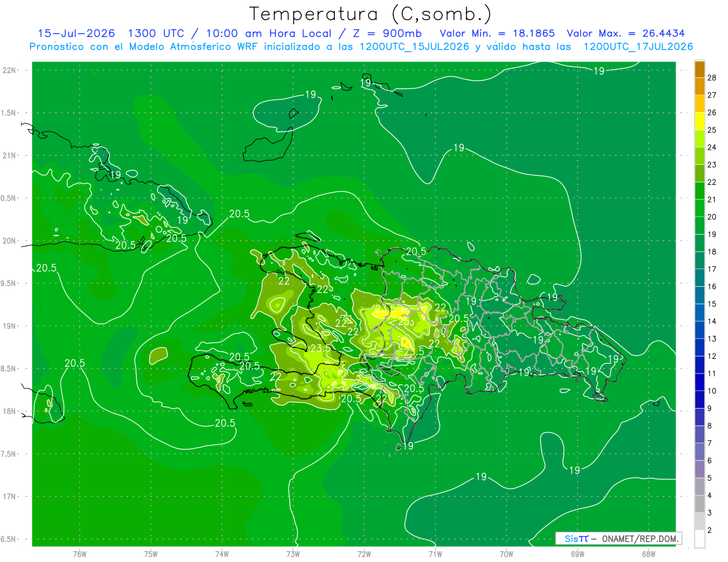Click the dark orange swatch above legend 28

point(700,69)
